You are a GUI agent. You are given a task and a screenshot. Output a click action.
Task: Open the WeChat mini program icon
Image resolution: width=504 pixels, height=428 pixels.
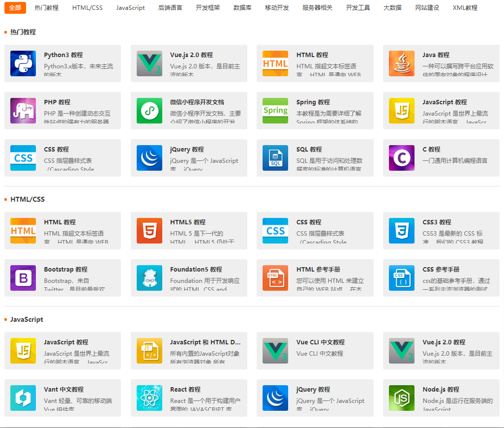[149, 111]
